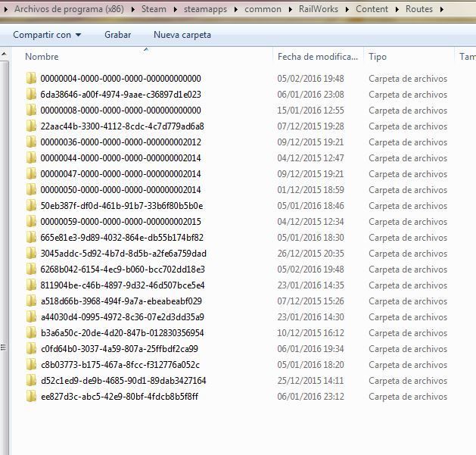Click date 23/01/2016 14:30
Screen dimensions: 476x455
[x=310, y=316]
